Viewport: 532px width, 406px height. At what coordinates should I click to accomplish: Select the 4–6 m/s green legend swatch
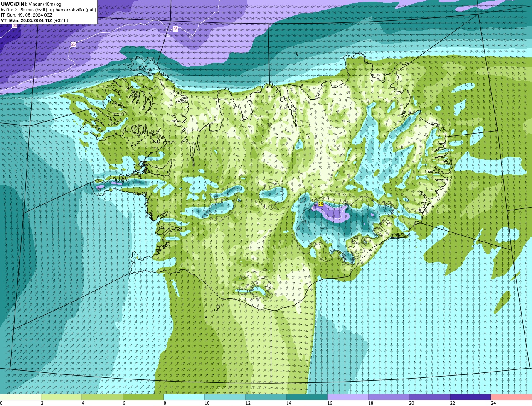pos(103,397)
